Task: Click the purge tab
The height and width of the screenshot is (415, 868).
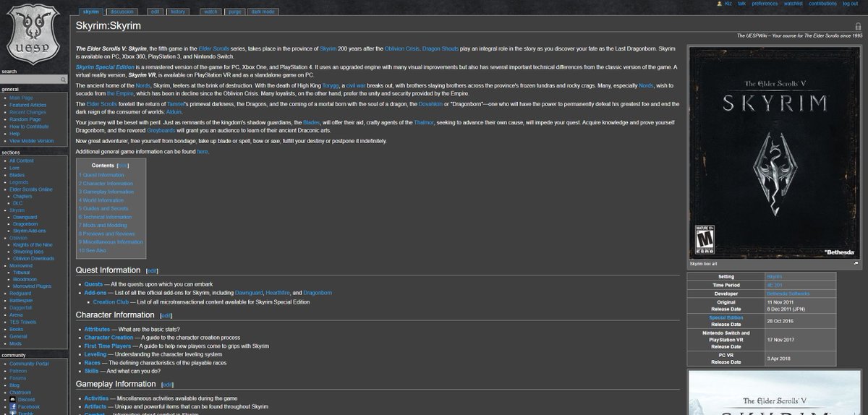Action: coord(234,12)
